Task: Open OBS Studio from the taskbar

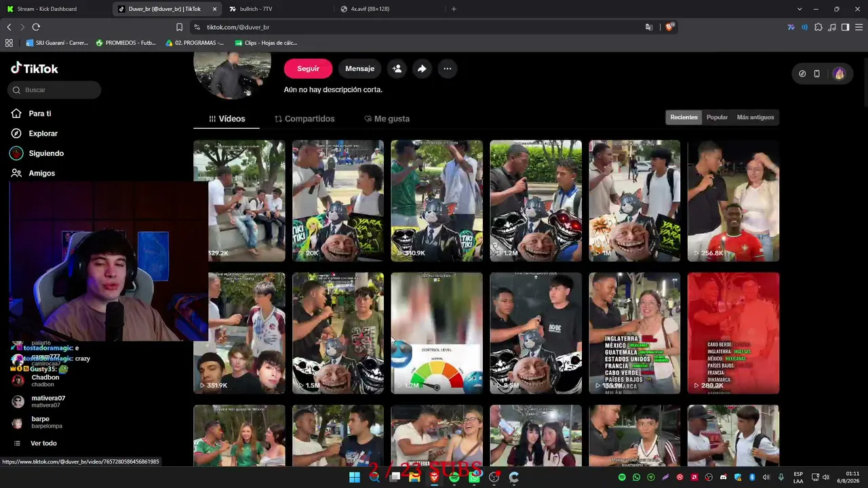Action: click(494, 477)
